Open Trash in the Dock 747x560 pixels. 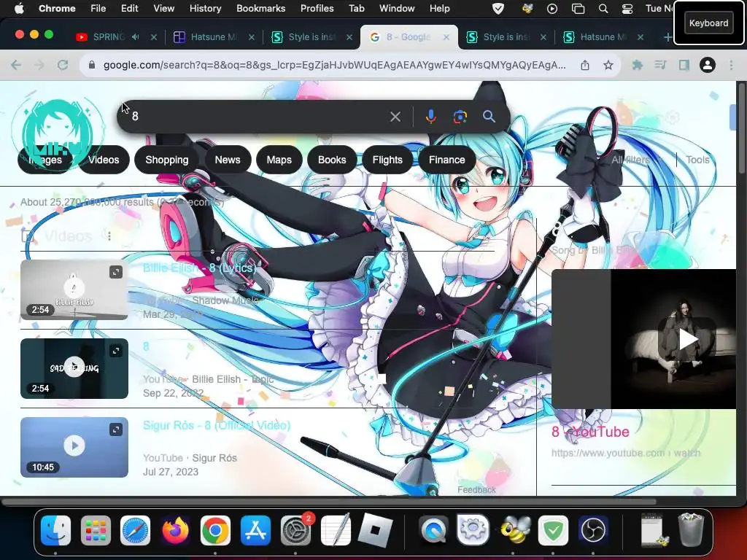point(691,530)
